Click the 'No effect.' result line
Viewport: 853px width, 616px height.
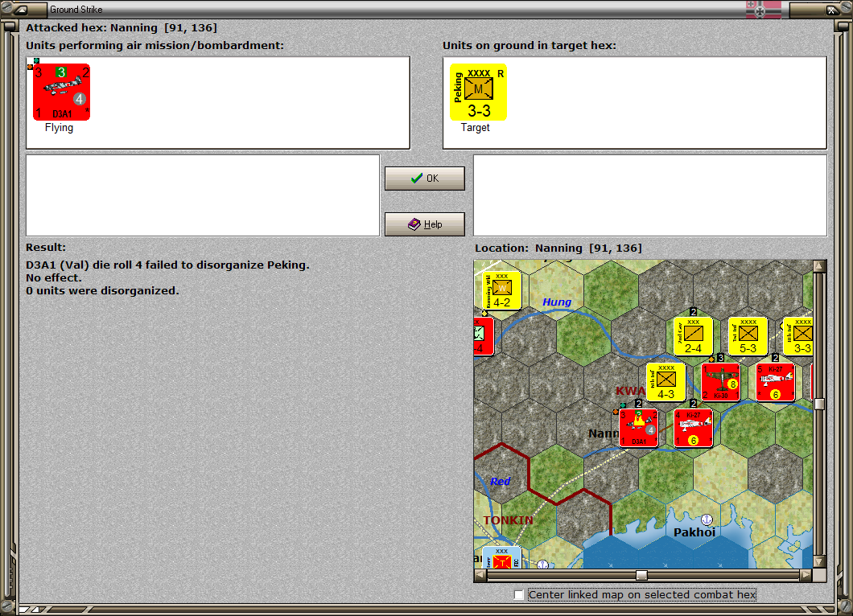(53, 277)
